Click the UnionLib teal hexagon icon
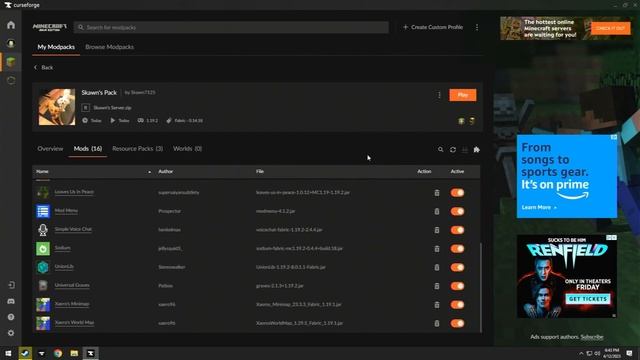Image resolution: width=640 pixels, height=360 pixels. click(x=43, y=267)
